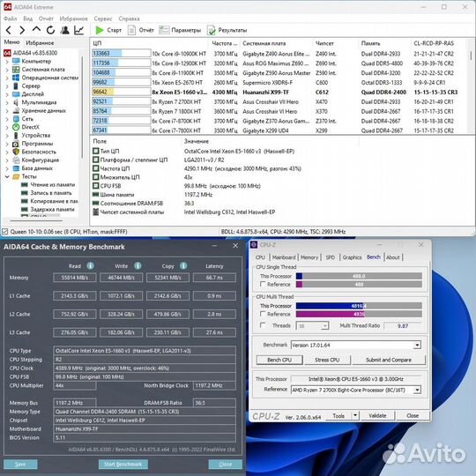Select Конфигурация in the tree
The image size is (476, 476).
[x=40, y=160]
